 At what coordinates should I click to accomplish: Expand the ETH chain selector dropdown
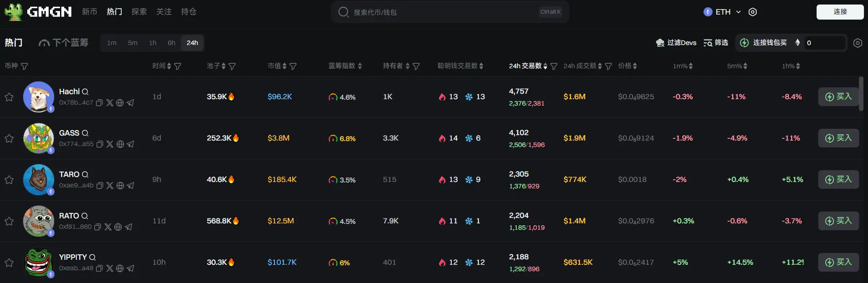[x=738, y=12]
